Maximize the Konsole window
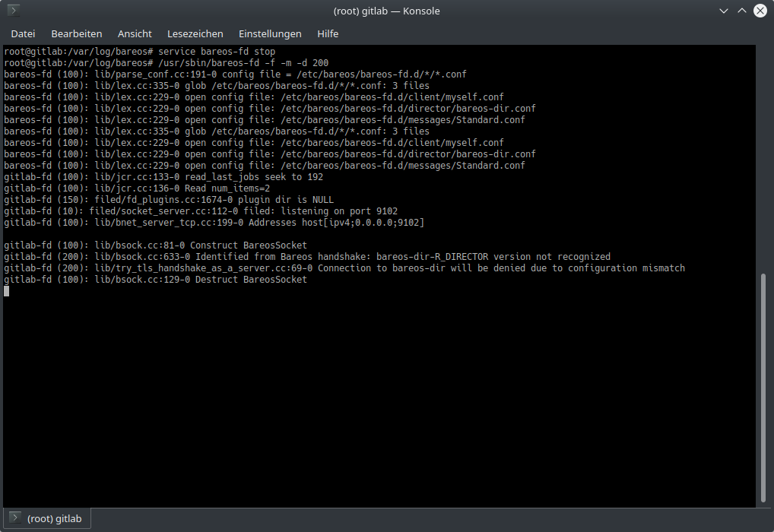The width and height of the screenshot is (774, 532). [742, 11]
